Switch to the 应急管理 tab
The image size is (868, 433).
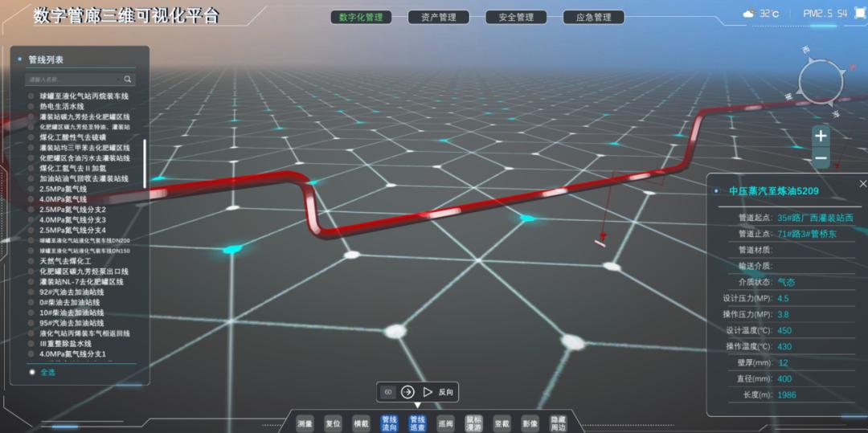593,17
